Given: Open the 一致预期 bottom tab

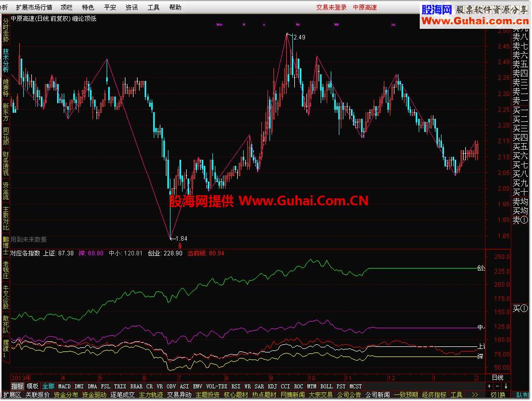Looking at the screenshot, I should click(406, 395).
